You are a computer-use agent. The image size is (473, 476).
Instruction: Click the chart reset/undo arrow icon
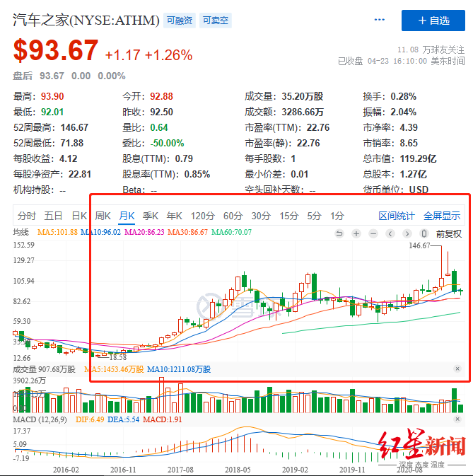[339, 233]
